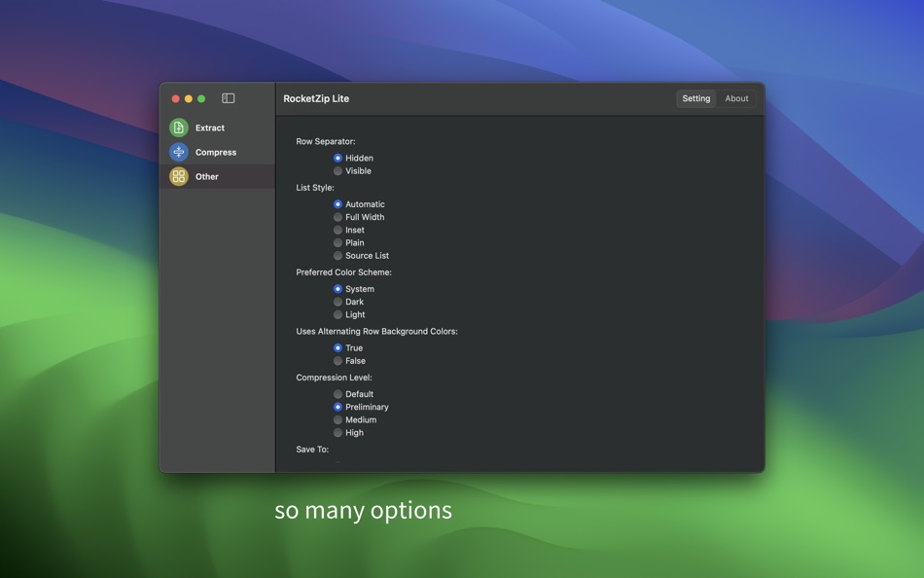Click the Compression Level heading
Viewport: 924px width, 578px height.
pyautogui.click(x=334, y=378)
